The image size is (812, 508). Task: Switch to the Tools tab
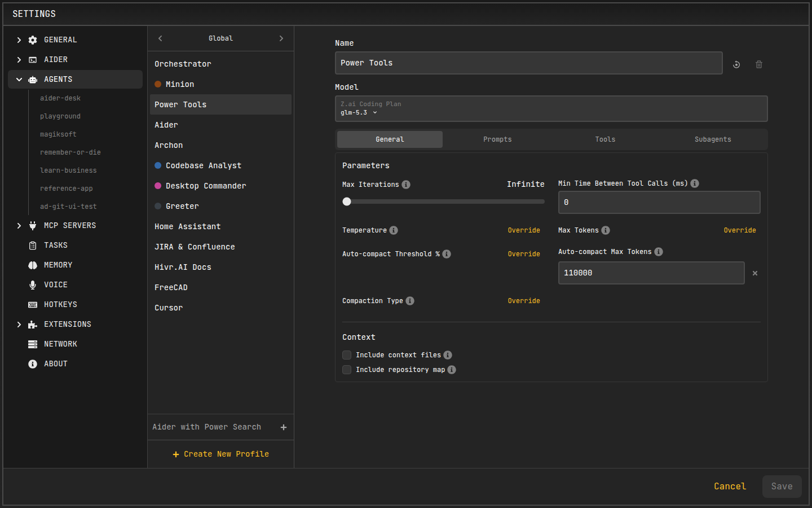(x=605, y=139)
